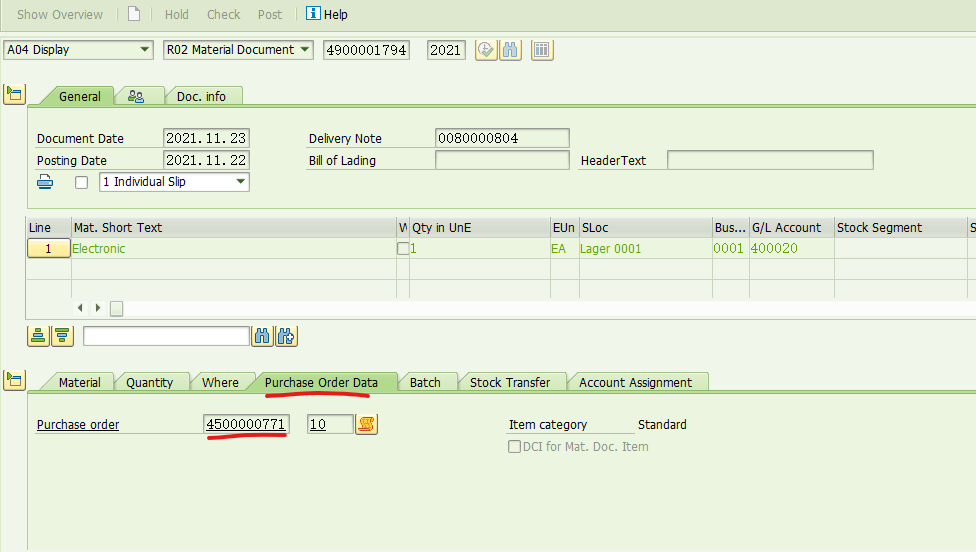Click the HeaderText input field
The height and width of the screenshot is (552, 976).
pos(770,160)
